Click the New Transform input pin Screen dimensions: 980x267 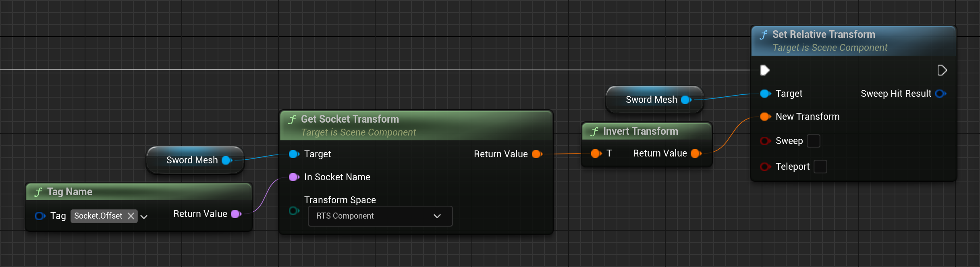(x=765, y=117)
